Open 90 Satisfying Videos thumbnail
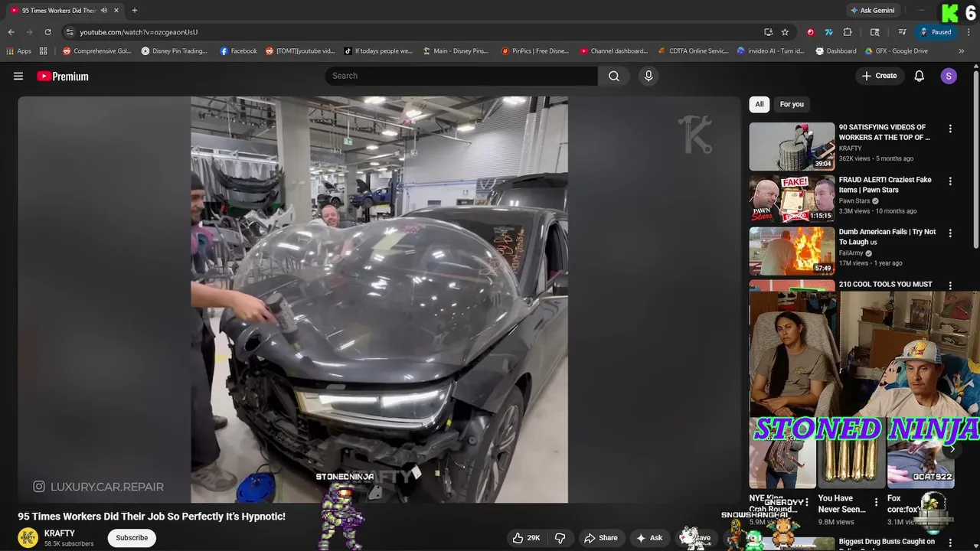This screenshot has height=551, width=980. 792,146
